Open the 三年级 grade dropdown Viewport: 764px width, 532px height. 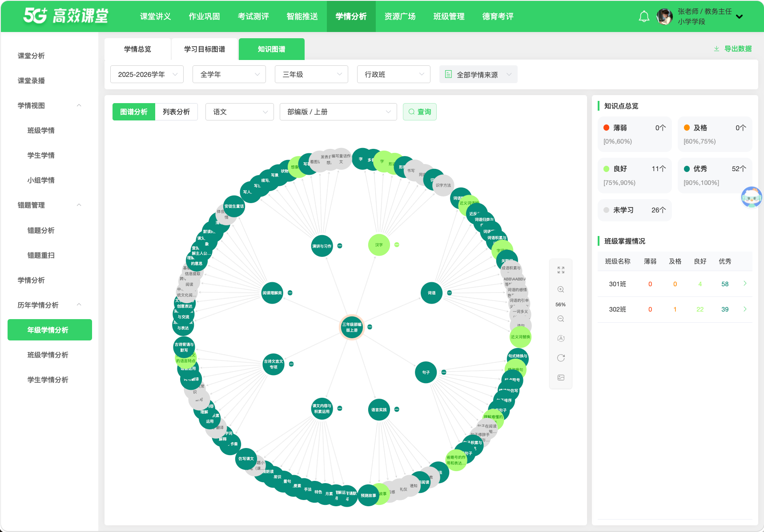(x=311, y=74)
